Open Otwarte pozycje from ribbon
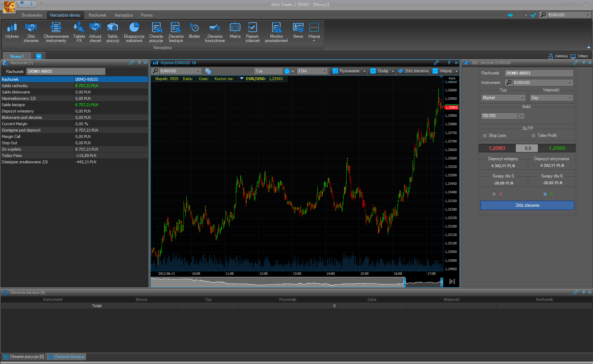This screenshot has height=364, width=593. pos(156,32)
